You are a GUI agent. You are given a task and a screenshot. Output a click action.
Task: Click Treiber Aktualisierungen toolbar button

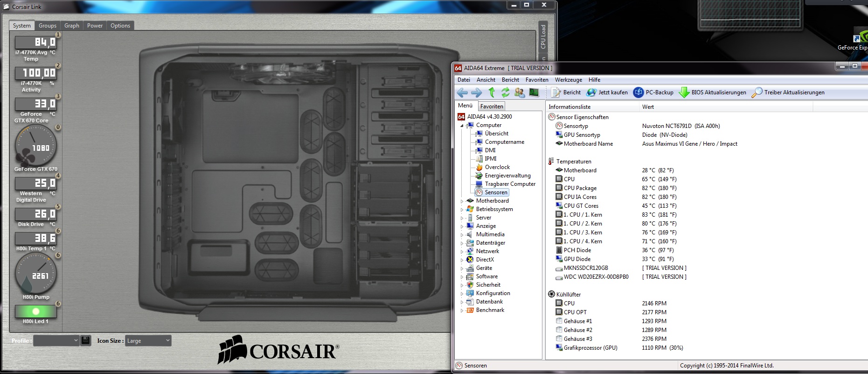click(788, 92)
